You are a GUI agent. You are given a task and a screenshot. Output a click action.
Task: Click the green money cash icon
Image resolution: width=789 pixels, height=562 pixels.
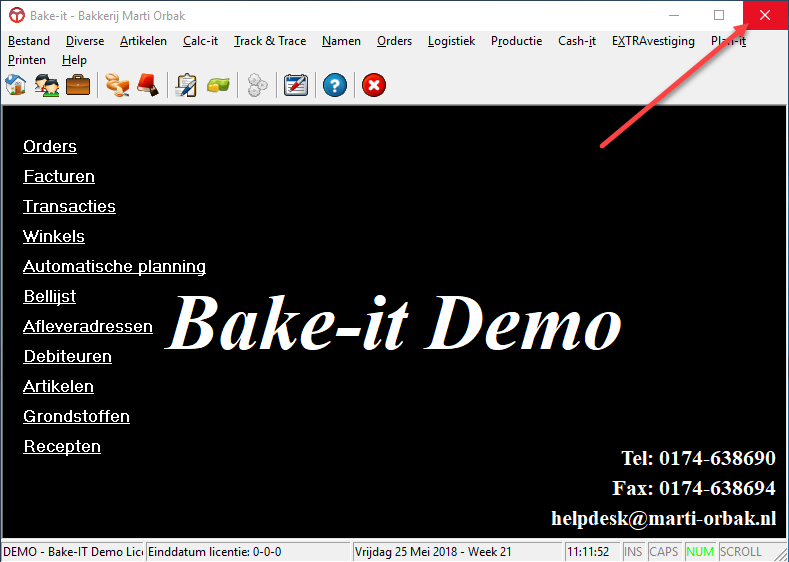[x=218, y=85]
